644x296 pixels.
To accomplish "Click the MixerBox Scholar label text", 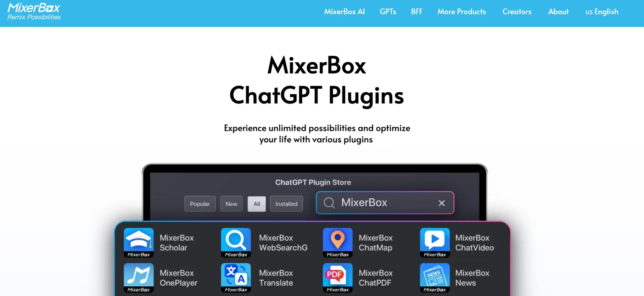I will click(177, 243).
